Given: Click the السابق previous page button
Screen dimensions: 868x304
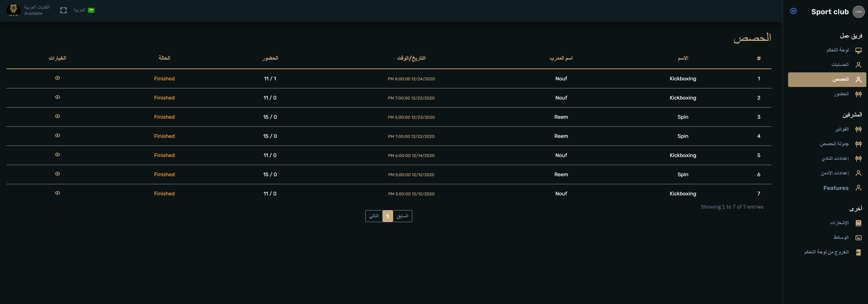Looking at the screenshot, I should pyautogui.click(x=402, y=216).
